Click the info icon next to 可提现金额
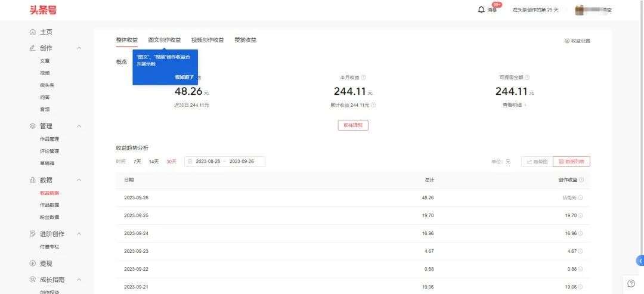644x294 pixels. [527, 77]
